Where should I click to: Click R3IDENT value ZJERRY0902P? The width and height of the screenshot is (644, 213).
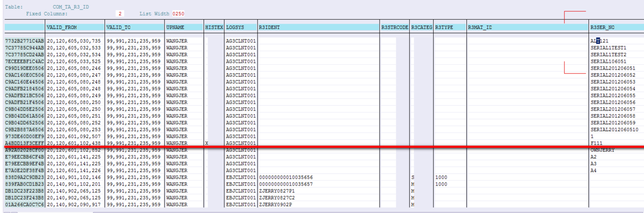coord(275,205)
